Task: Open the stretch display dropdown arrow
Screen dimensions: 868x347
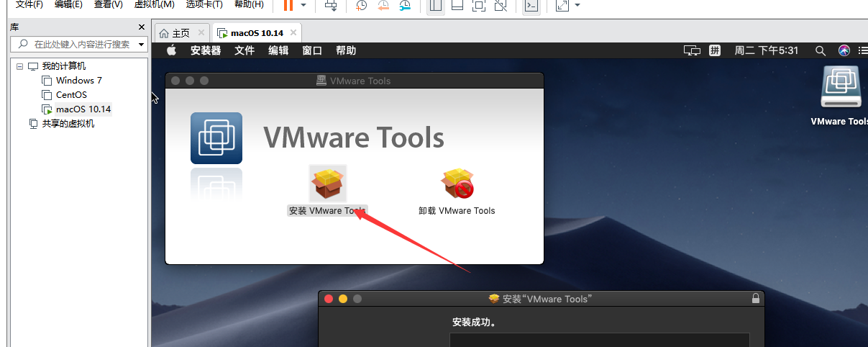Action: [577, 5]
